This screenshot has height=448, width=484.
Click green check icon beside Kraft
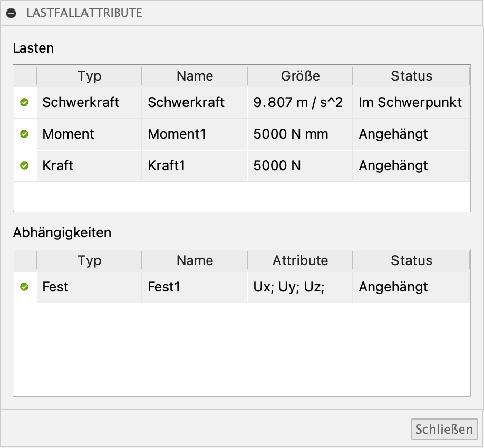coord(24,165)
